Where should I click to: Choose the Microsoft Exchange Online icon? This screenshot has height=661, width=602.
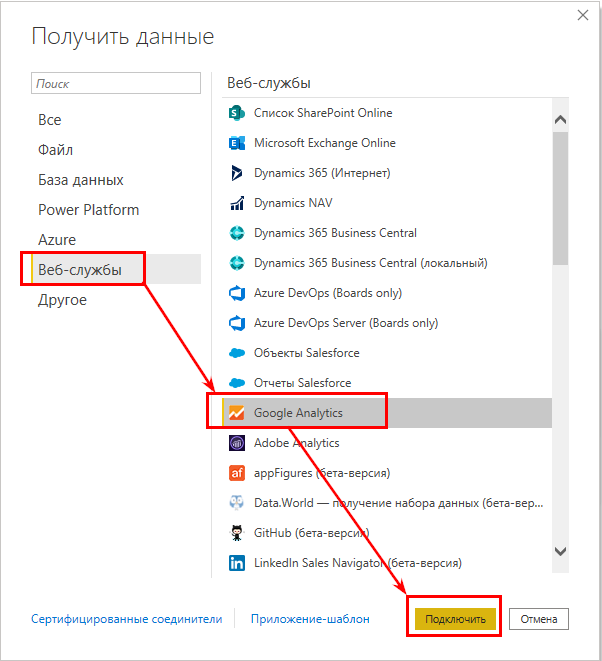[236, 143]
